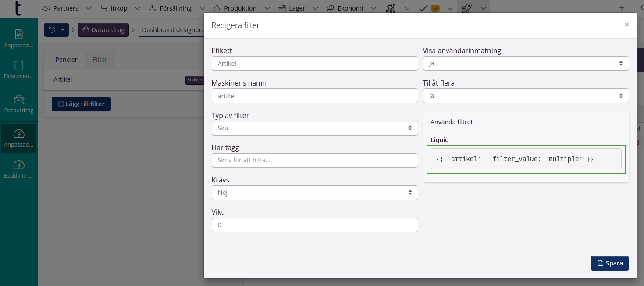
Task: Open Dokument brackets icon in sidebar
Action: point(19,70)
